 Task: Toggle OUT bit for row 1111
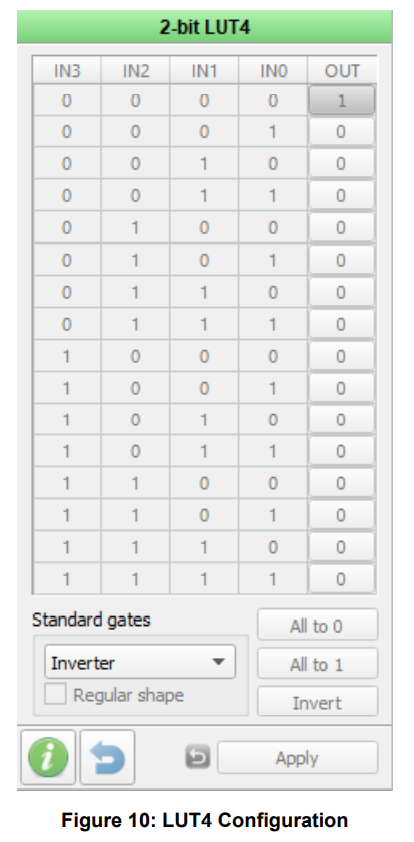(342, 579)
